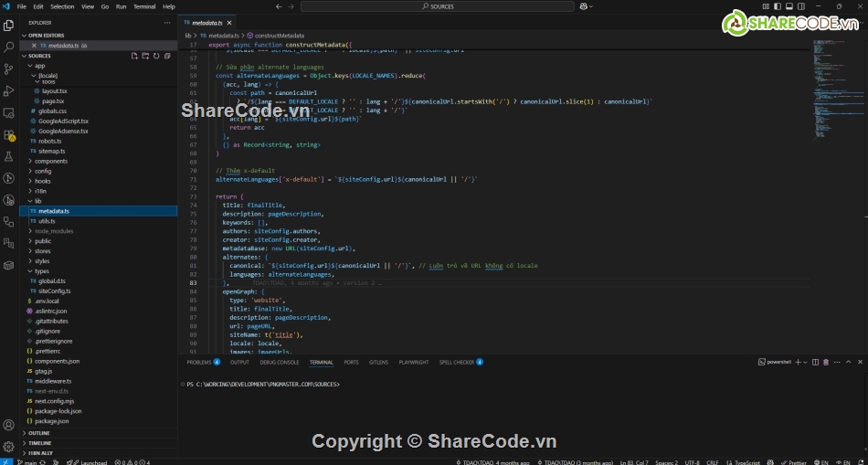This screenshot has width=868, height=465.
Task: Open the Manage gear icon
Action: click(x=8, y=447)
